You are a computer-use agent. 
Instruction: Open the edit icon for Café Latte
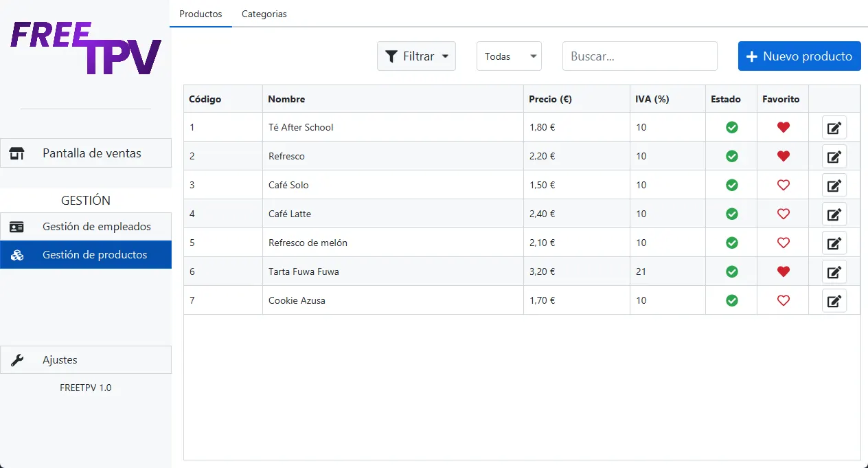pyautogui.click(x=834, y=214)
